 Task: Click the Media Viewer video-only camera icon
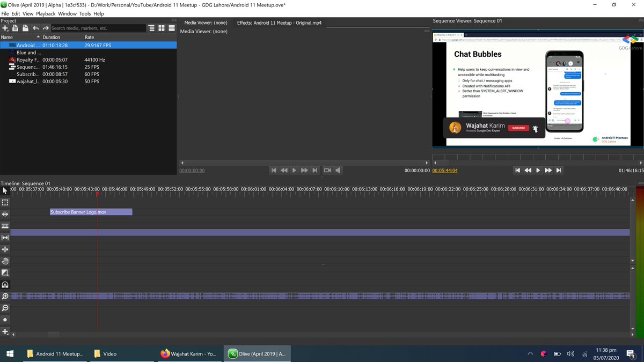pyautogui.click(x=327, y=170)
